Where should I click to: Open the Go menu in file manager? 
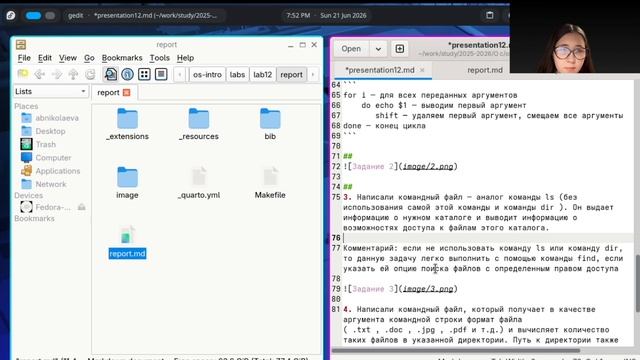pyautogui.click(x=89, y=58)
